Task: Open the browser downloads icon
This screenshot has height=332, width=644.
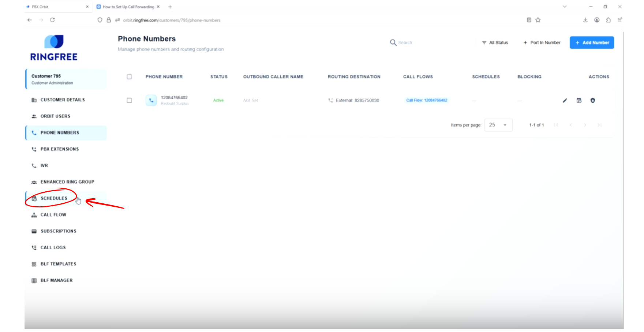Action: 585,20
